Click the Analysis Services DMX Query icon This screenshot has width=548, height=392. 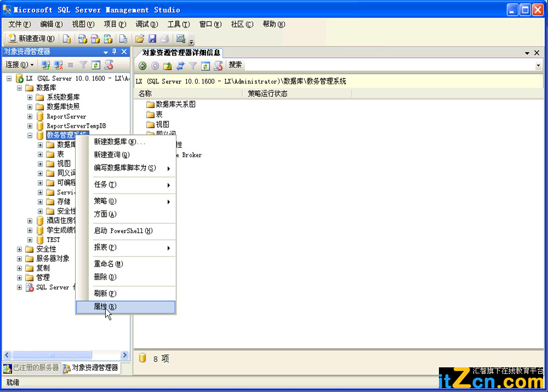click(x=95, y=39)
